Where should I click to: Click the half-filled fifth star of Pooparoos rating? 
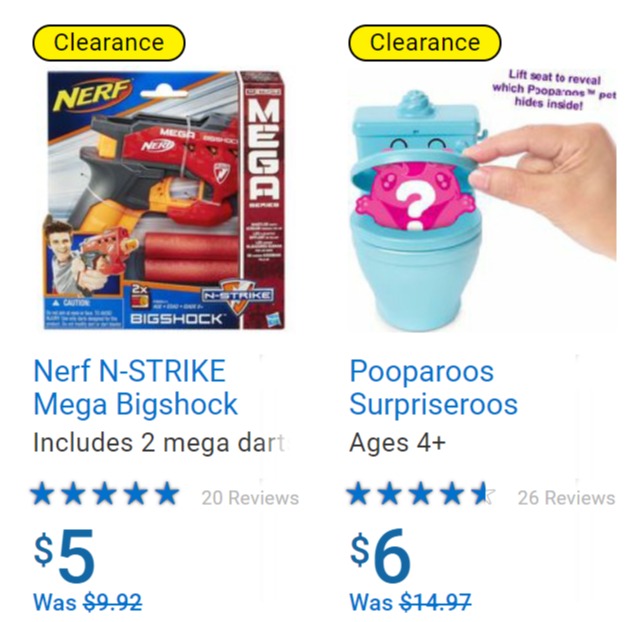click(483, 494)
